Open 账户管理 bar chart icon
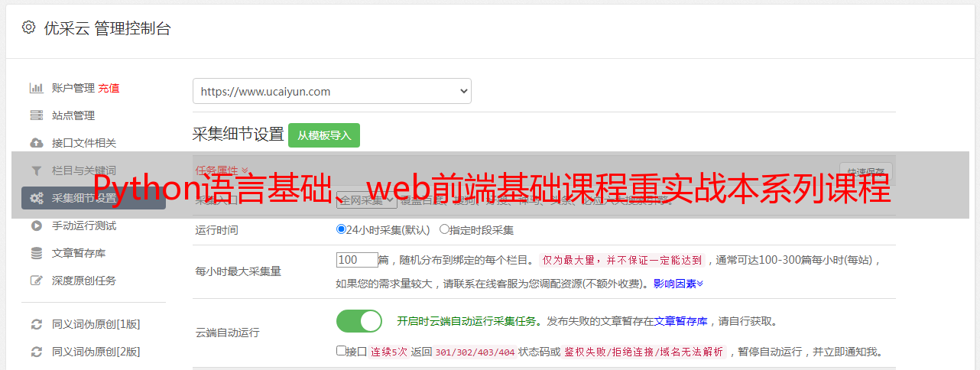980x370 pixels. [x=36, y=88]
